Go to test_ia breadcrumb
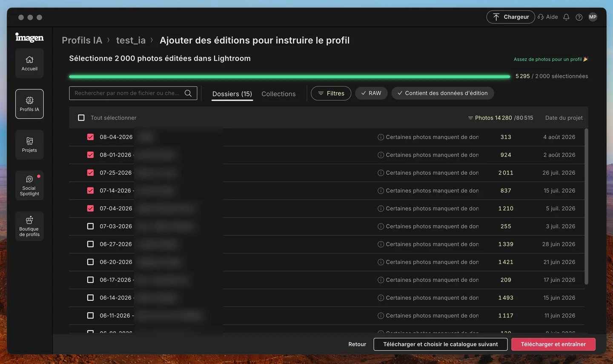 (131, 40)
